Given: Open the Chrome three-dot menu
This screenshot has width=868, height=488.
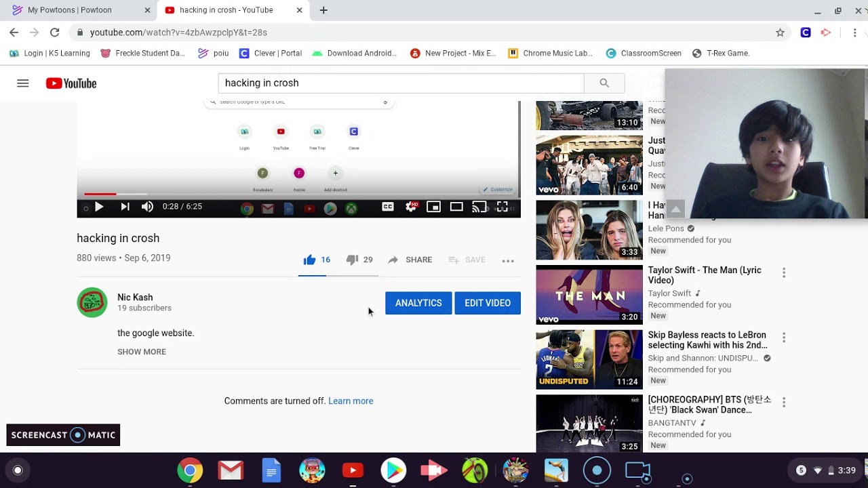Looking at the screenshot, I should point(854,33).
